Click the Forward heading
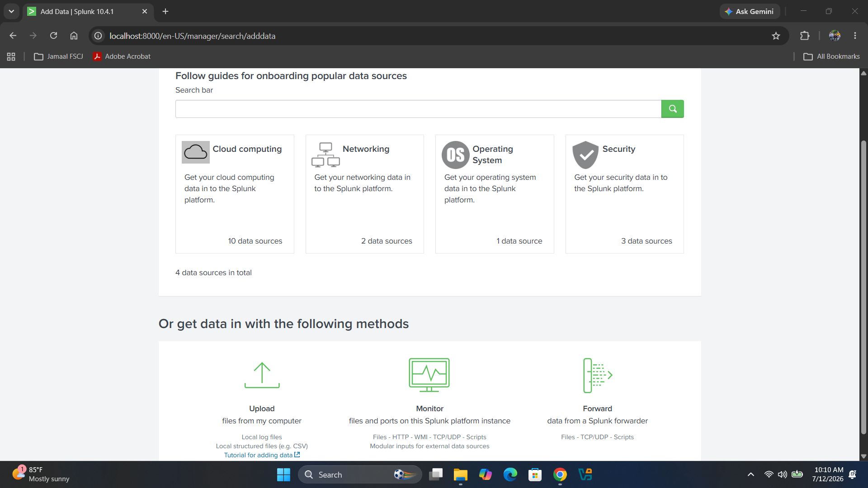This screenshot has height=488, width=868. pos(597,408)
